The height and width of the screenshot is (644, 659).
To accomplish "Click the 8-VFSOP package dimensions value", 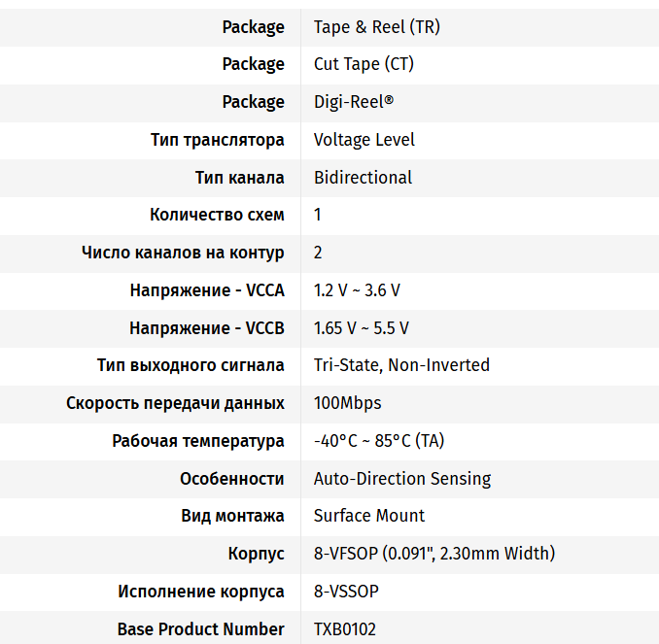I will tap(434, 554).
